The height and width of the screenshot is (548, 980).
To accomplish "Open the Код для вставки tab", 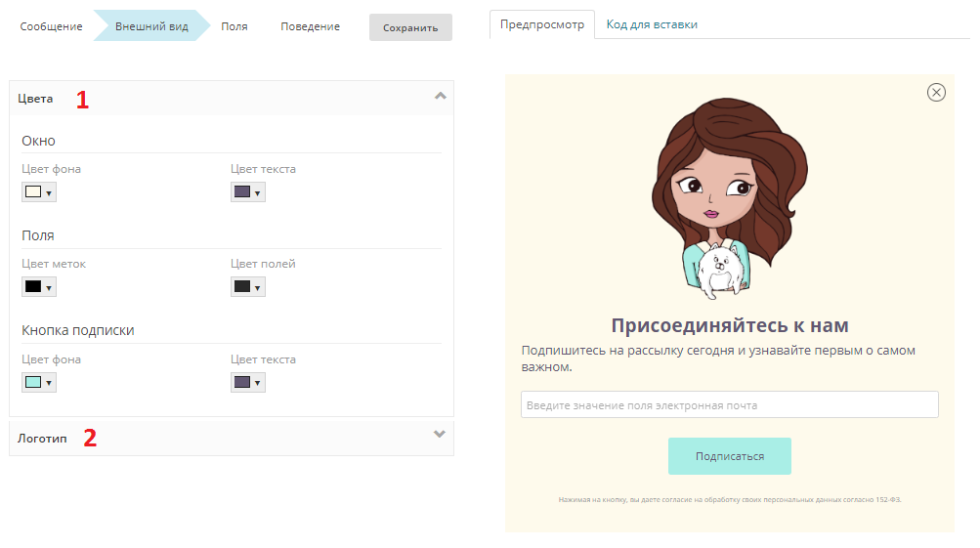I will 652,24.
